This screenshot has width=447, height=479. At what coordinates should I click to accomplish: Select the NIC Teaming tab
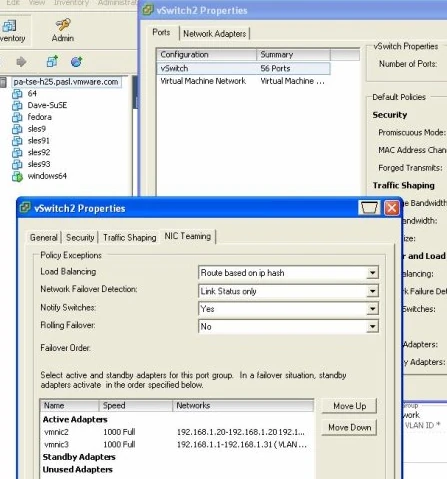click(x=188, y=236)
